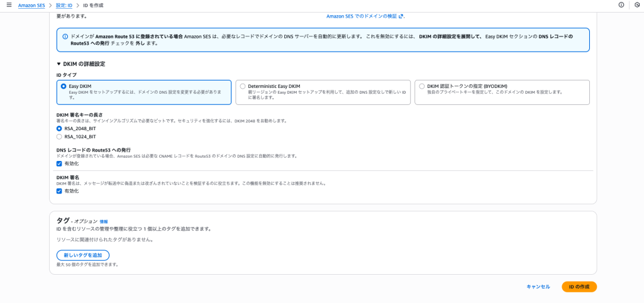Viewport: 644px width, 303px height.
Task: Click the orange ID の作成 button
Action: 579,287
